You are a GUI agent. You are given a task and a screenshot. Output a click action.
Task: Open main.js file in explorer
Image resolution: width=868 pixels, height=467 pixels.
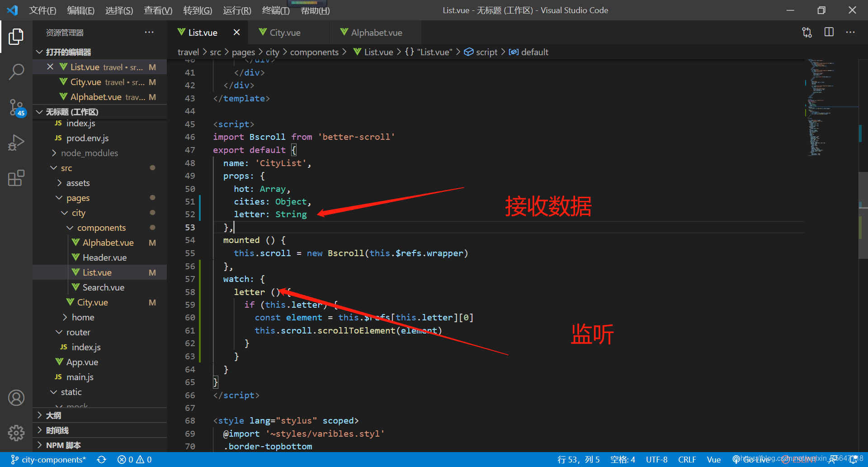(80, 377)
